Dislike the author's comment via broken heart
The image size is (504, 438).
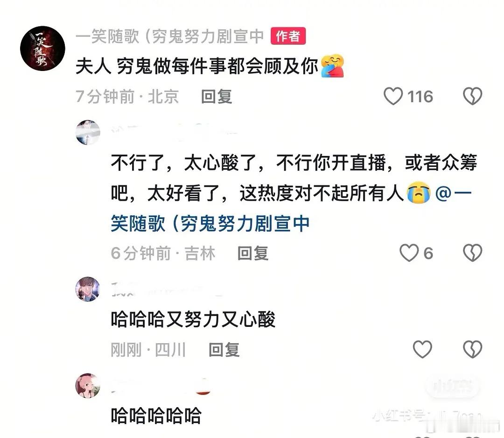(472, 96)
